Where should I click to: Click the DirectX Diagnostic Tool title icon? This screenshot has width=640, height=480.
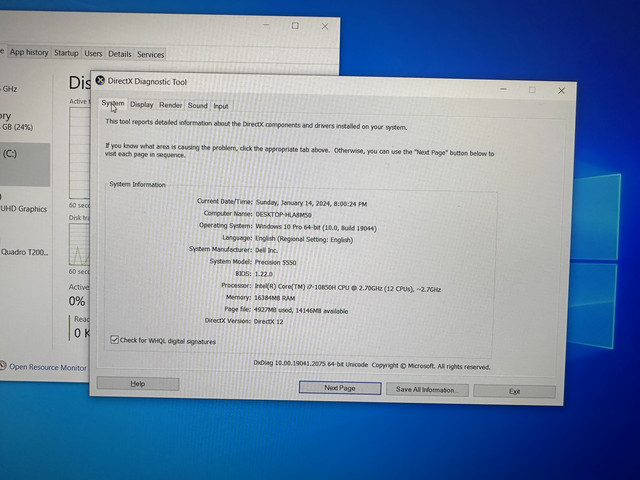100,80
